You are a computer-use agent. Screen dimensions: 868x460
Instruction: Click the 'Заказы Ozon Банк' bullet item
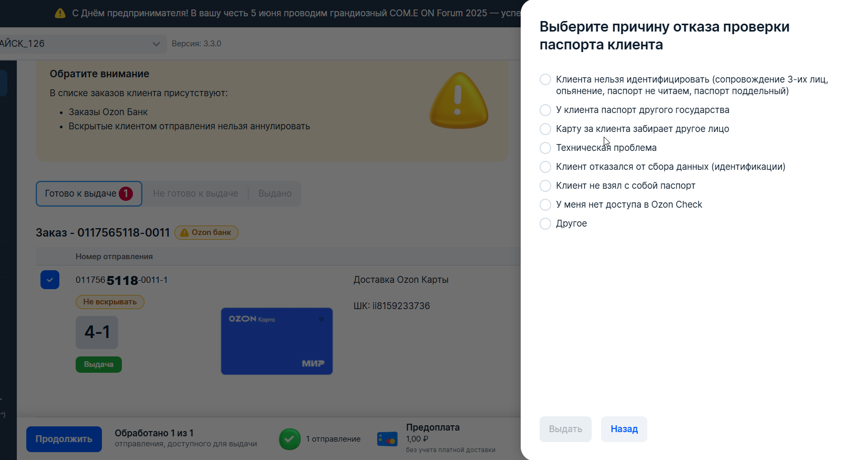pos(108,112)
